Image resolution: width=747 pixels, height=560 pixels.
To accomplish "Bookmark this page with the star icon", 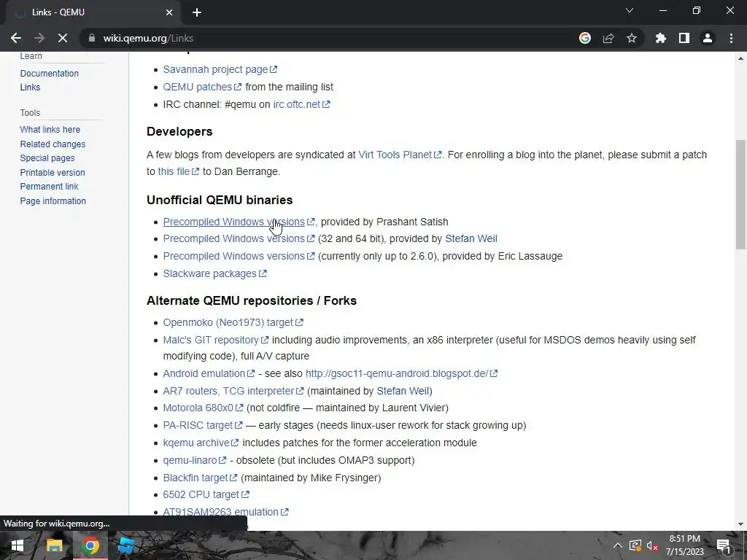I will (632, 38).
